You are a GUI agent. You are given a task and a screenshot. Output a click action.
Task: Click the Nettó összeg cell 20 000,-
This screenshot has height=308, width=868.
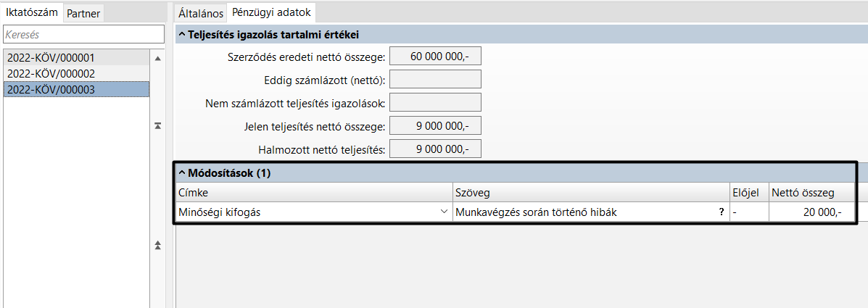(811, 212)
